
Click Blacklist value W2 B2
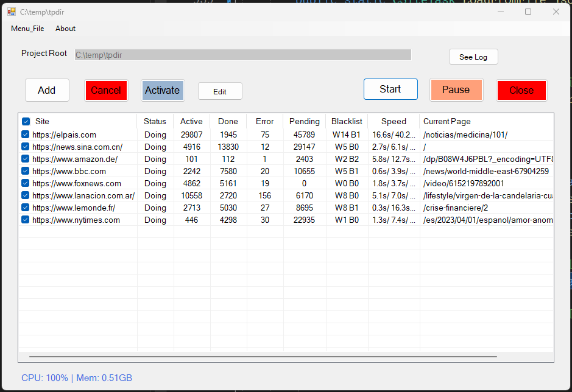coord(347,159)
